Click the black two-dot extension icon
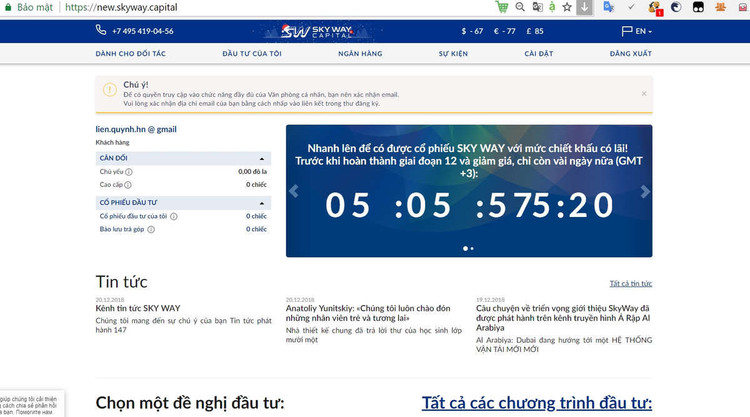The image size is (750, 417). 698,7
